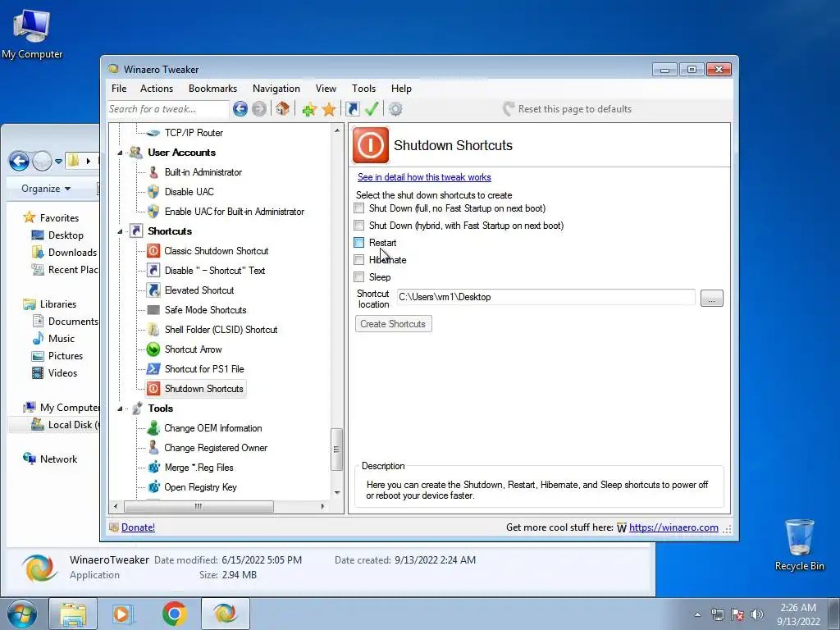840x630 pixels.
Task: Click the Forward navigation arrow in Winaero toolbar
Action: click(259, 109)
